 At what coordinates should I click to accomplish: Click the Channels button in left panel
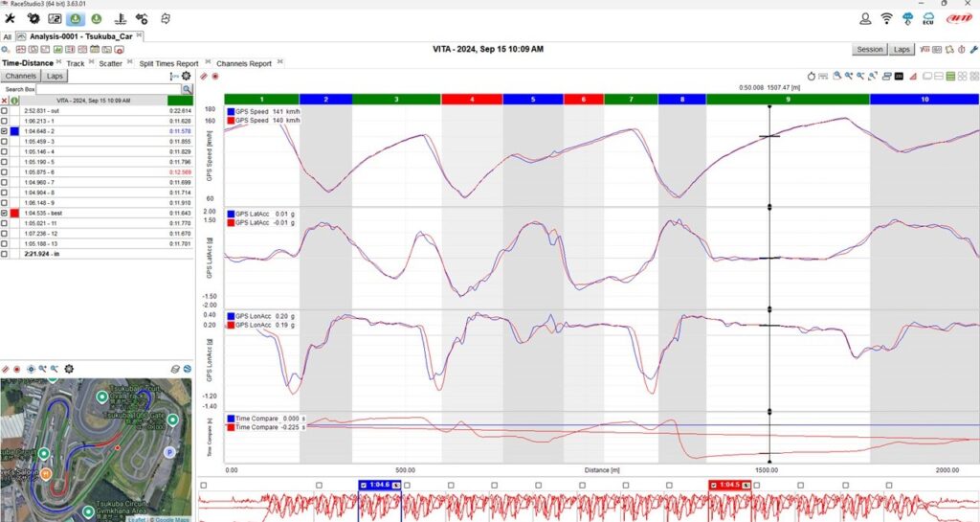tap(20, 76)
